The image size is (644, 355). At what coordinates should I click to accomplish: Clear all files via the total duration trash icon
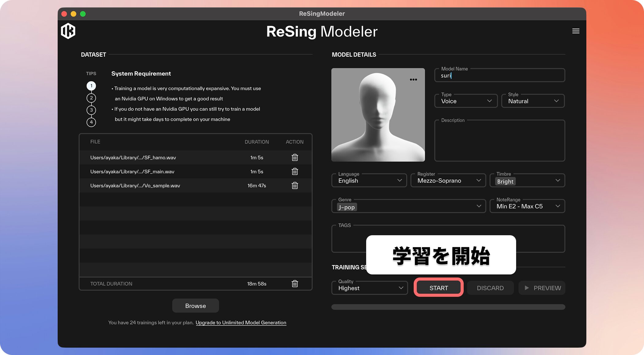coord(294,283)
